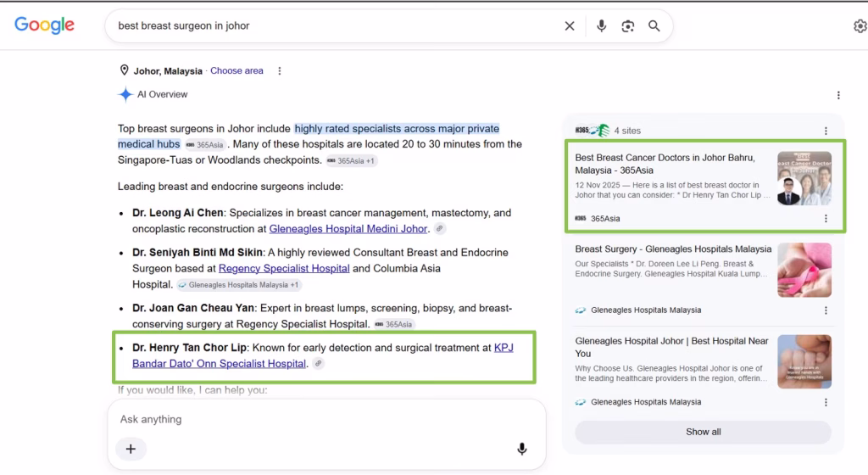Click the 365Asia doctors thumbnail
Screen dimensions: 868x475
(804, 178)
